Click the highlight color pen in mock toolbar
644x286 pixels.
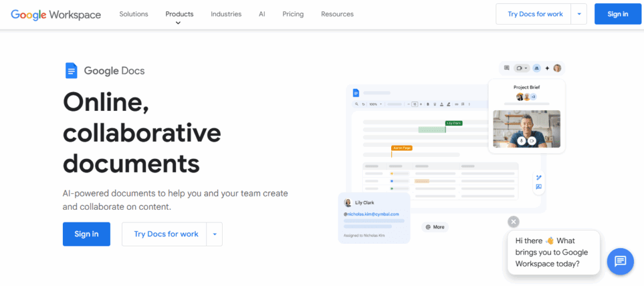click(x=448, y=104)
